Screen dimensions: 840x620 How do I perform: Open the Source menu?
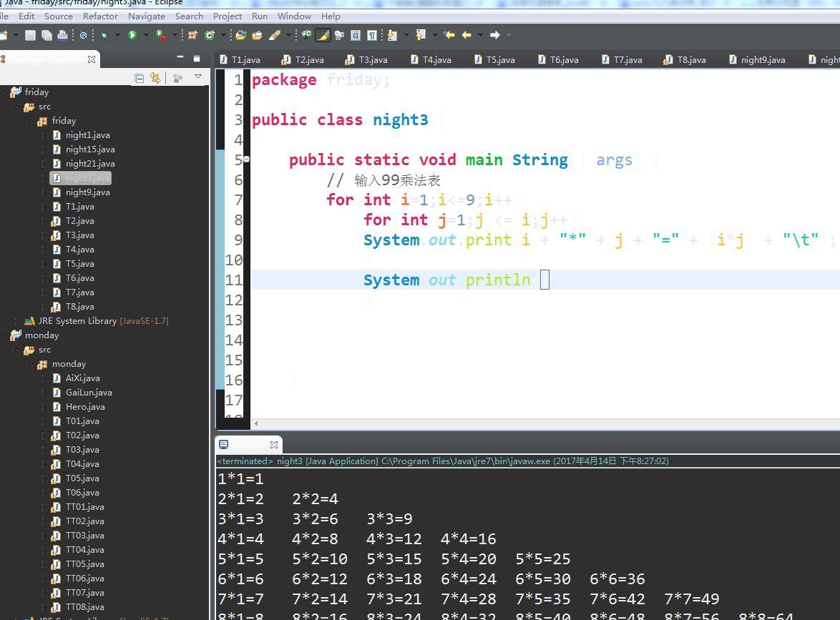pos(59,16)
